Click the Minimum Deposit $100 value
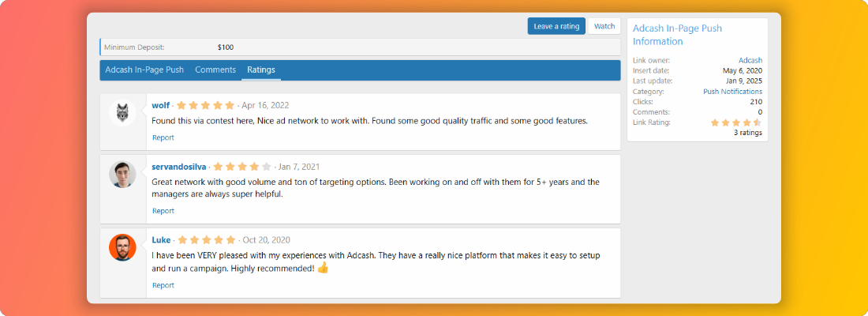This screenshot has height=316, width=868. tap(226, 47)
